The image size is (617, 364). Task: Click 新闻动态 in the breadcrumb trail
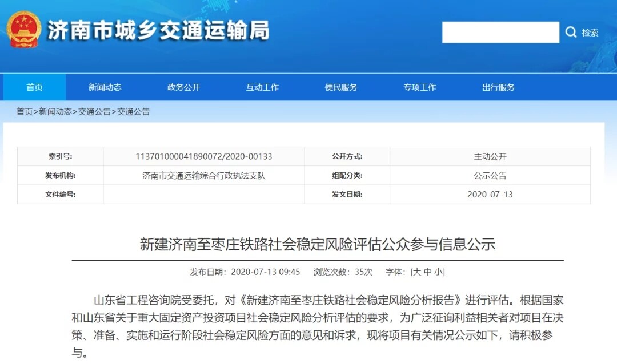point(55,112)
